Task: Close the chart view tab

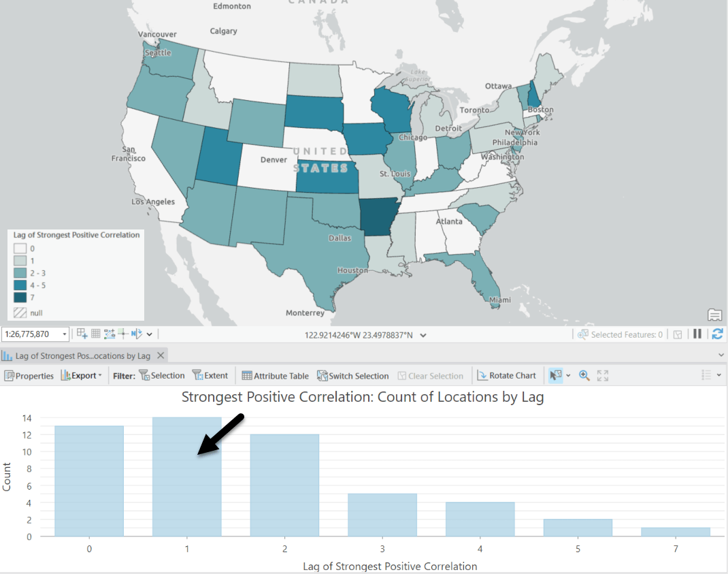Action: 161,355
